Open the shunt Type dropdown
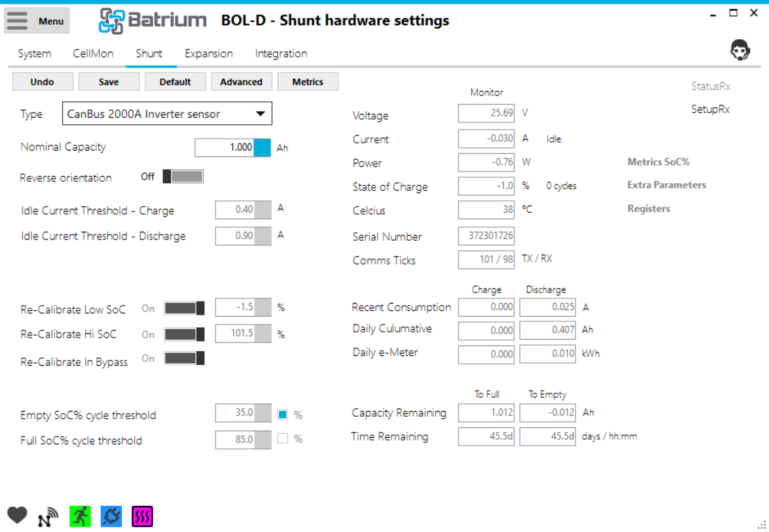 pyautogui.click(x=167, y=114)
